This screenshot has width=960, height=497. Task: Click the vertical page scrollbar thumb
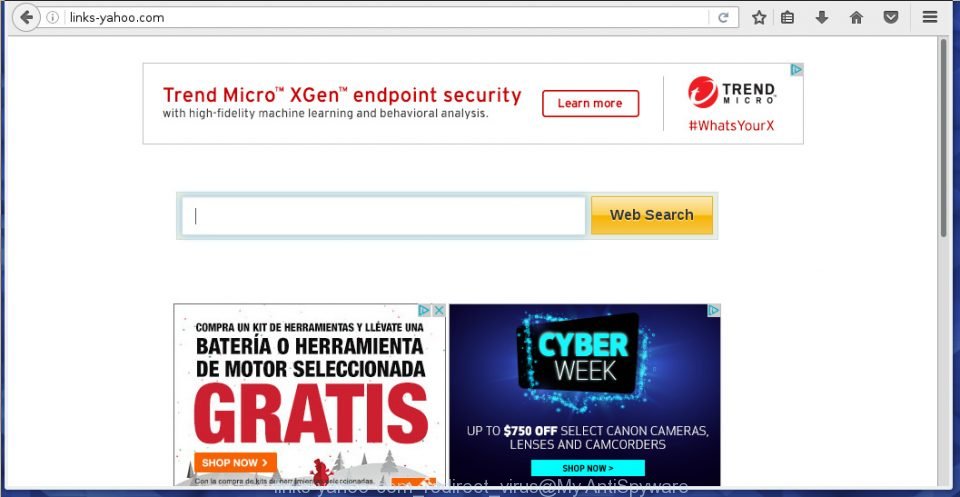click(x=943, y=138)
